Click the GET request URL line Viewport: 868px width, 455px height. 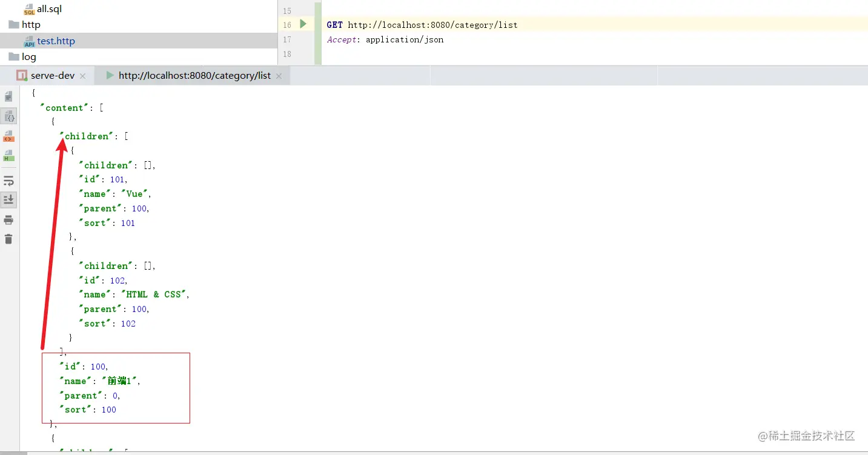click(x=422, y=25)
